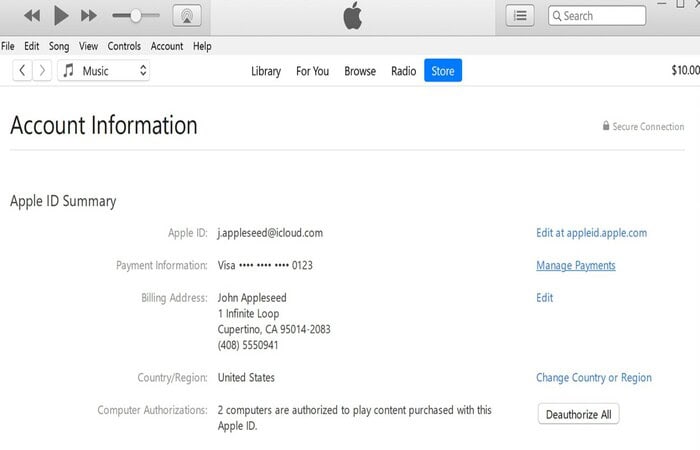Screen dimensions: 700x450
Task: Click the Manage Payments link
Action: click(x=575, y=266)
